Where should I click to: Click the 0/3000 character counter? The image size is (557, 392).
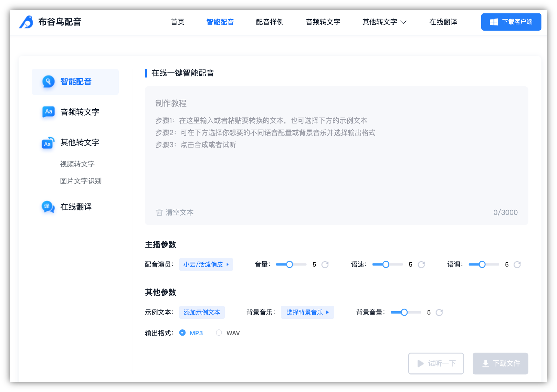click(x=505, y=213)
